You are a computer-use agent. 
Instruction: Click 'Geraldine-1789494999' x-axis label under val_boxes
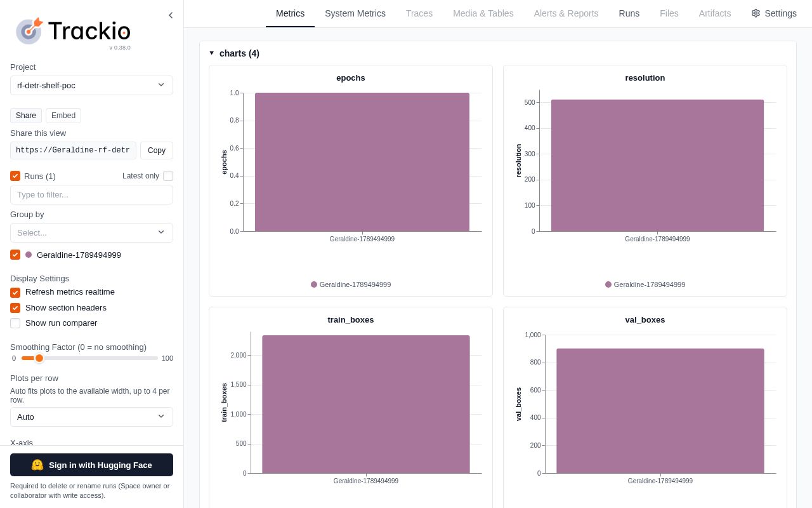tap(660, 481)
